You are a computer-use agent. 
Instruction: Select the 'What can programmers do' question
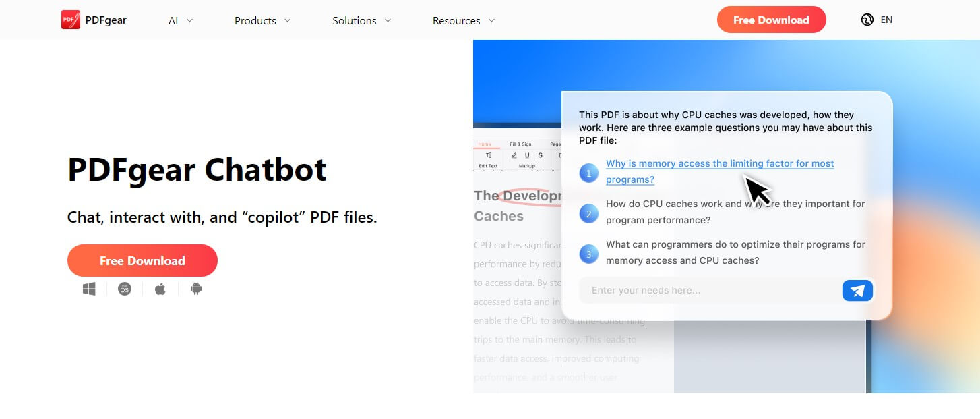coord(735,252)
